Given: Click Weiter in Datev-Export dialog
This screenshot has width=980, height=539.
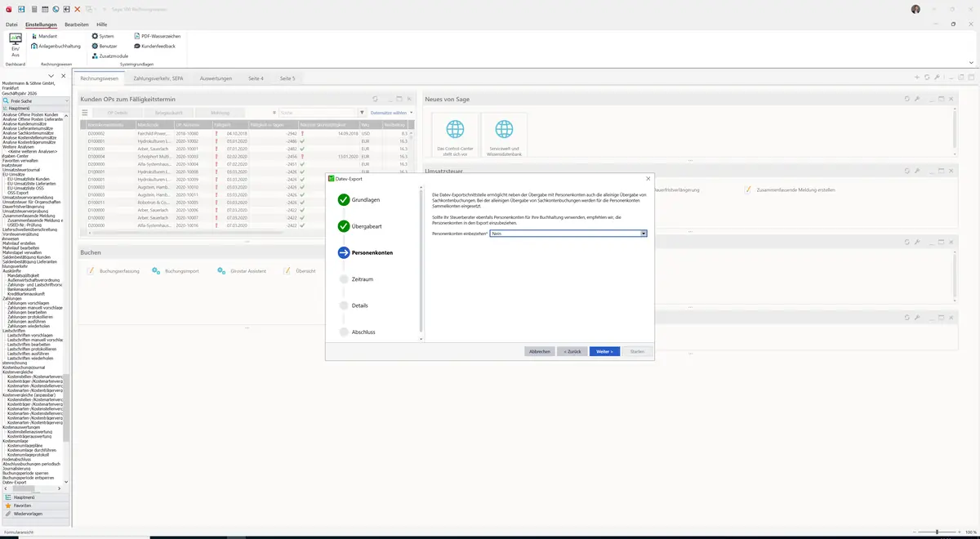Looking at the screenshot, I should pos(604,351).
